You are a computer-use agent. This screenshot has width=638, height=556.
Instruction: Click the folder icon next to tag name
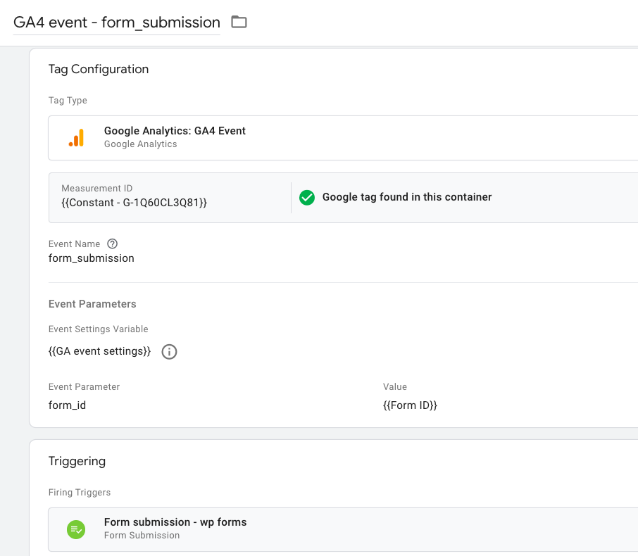point(239,22)
